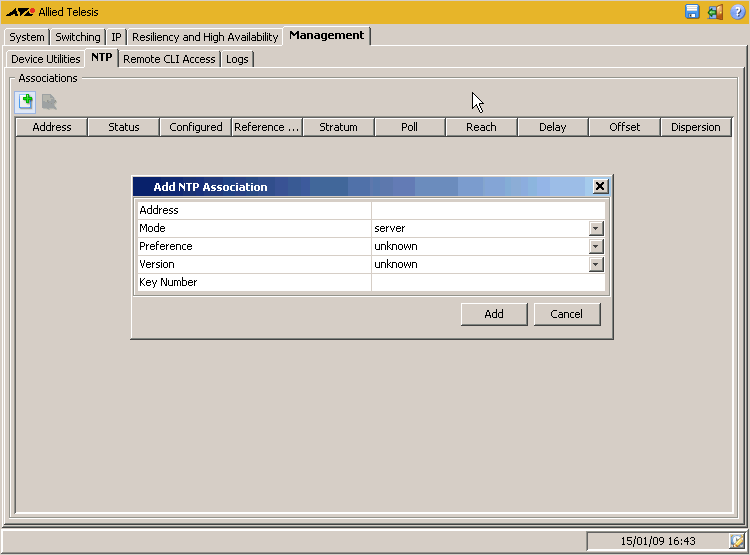Viewport: 750px width, 555px height.
Task: Click the save configuration floppy icon
Action: 692,11
